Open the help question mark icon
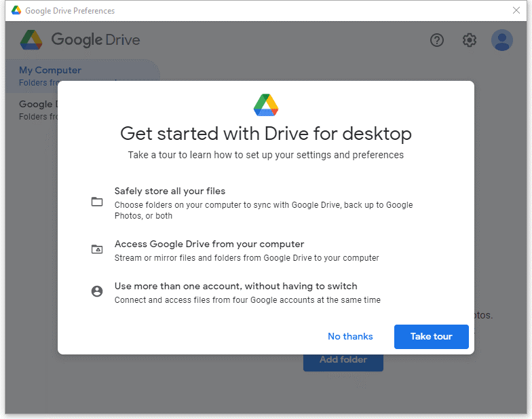 [437, 40]
